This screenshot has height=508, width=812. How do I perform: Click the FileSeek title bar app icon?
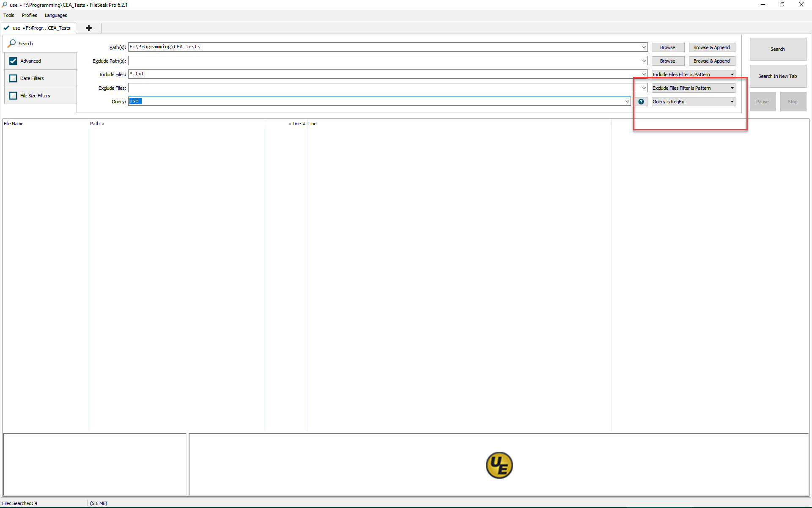click(5, 5)
